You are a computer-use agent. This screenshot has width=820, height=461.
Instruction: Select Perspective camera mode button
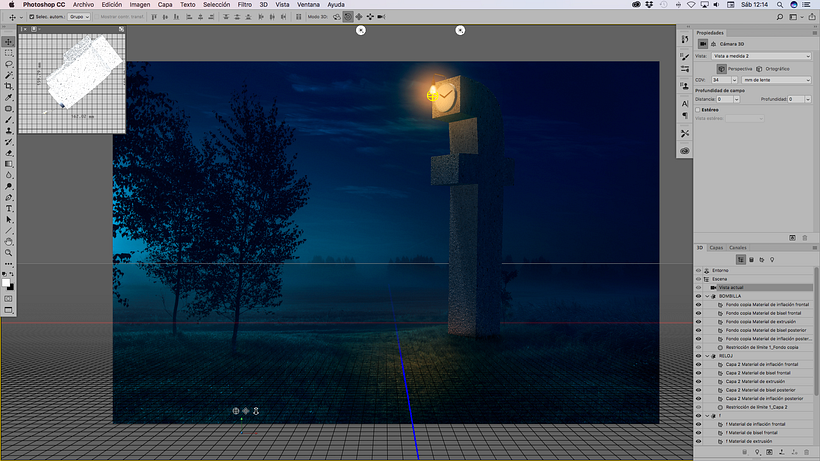tap(721, 68)
